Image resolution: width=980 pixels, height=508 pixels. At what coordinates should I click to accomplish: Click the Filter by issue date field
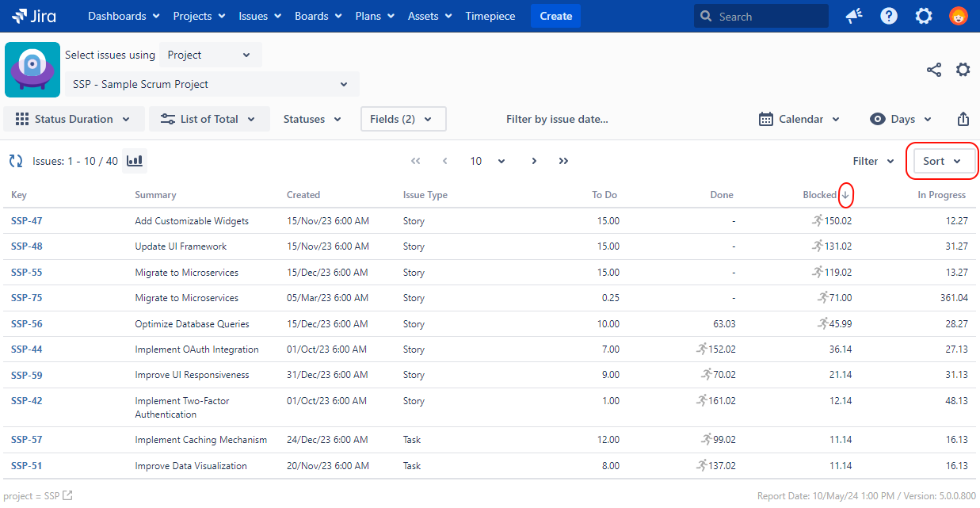(x=557, y=119)
